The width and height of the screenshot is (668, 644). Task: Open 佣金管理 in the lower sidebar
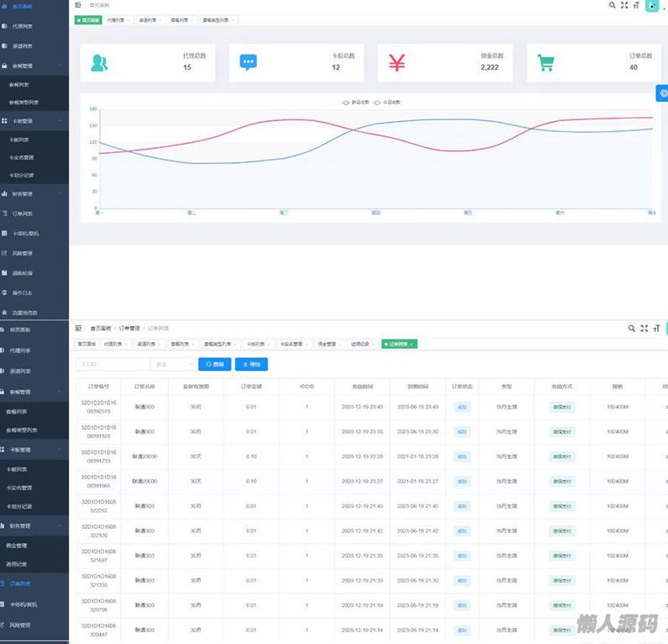tap(18, 545)
